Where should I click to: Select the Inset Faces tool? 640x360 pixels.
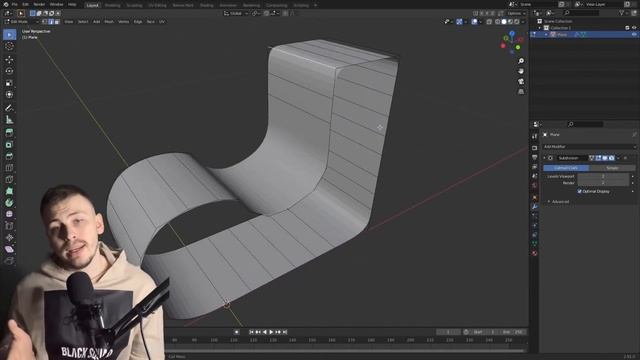[9, 144]
